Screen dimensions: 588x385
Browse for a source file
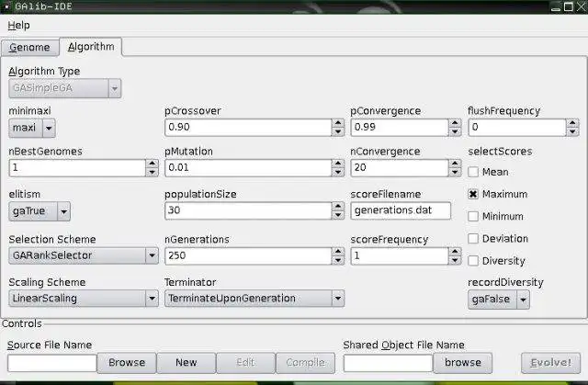point(127,363)
